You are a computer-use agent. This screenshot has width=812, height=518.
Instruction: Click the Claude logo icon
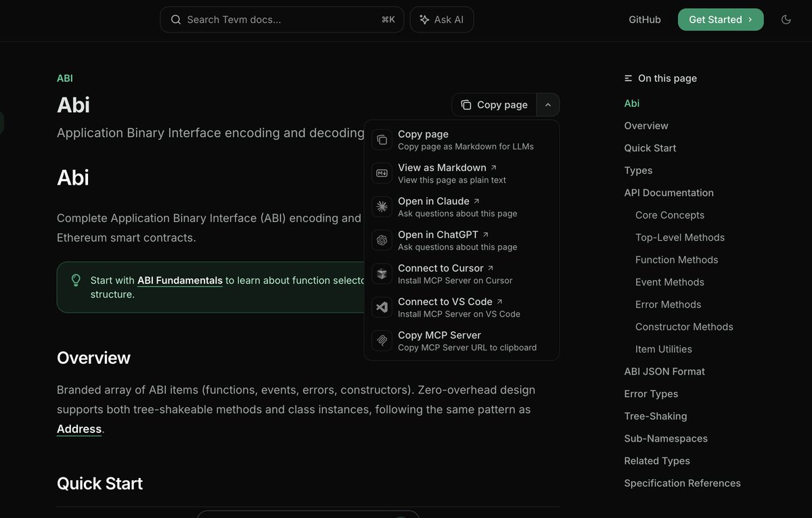click(x=382, y=207)
